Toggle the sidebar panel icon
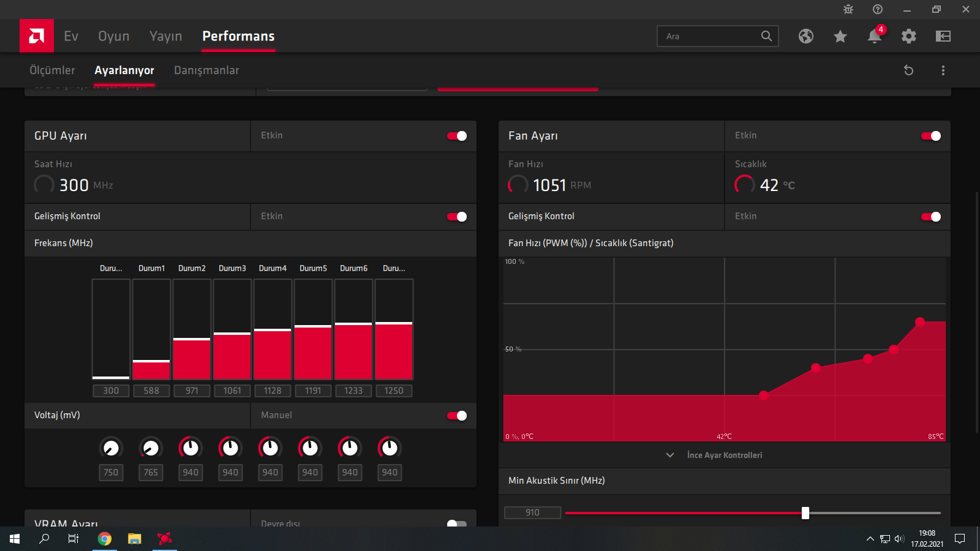980x551 pixels. point(943,36)
